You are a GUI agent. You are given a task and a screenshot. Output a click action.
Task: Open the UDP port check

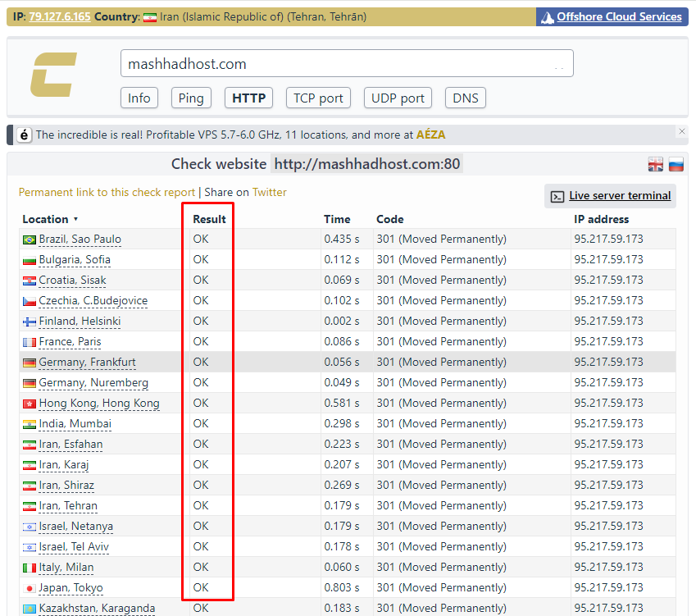(x=398, y=98)
